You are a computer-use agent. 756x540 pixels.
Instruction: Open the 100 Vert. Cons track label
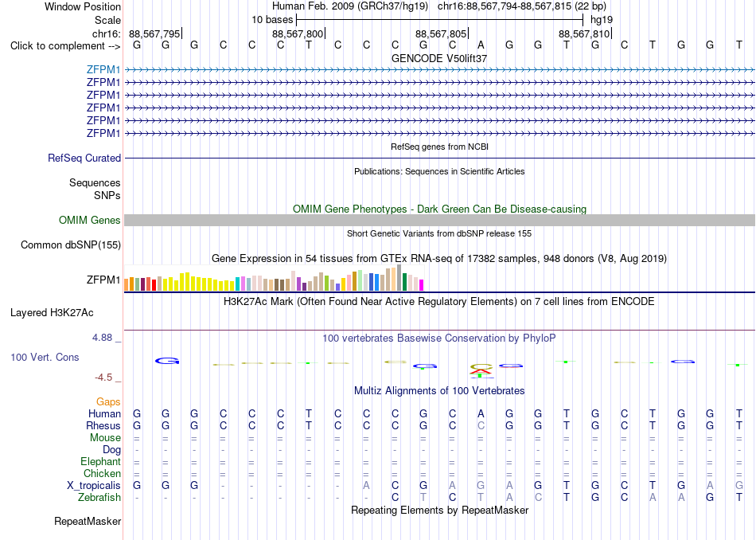45,358
